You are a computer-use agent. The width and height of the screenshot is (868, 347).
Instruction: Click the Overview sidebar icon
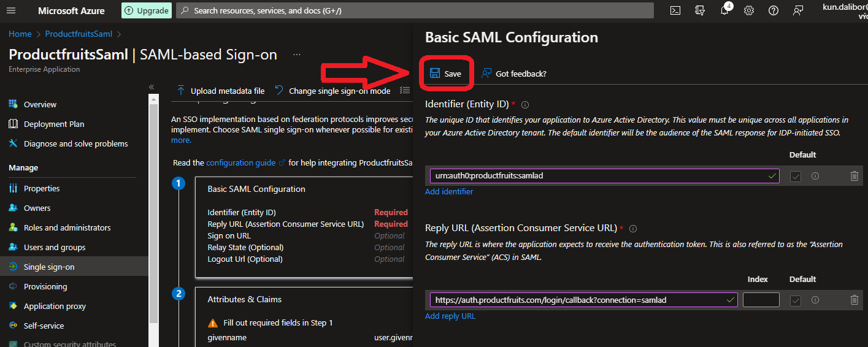click(x=13, y=104)
